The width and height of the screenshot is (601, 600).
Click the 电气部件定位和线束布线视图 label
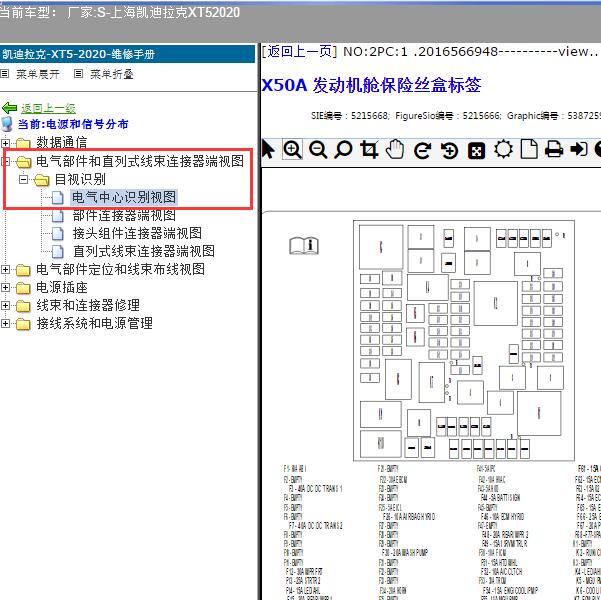(x=120, y=270)
